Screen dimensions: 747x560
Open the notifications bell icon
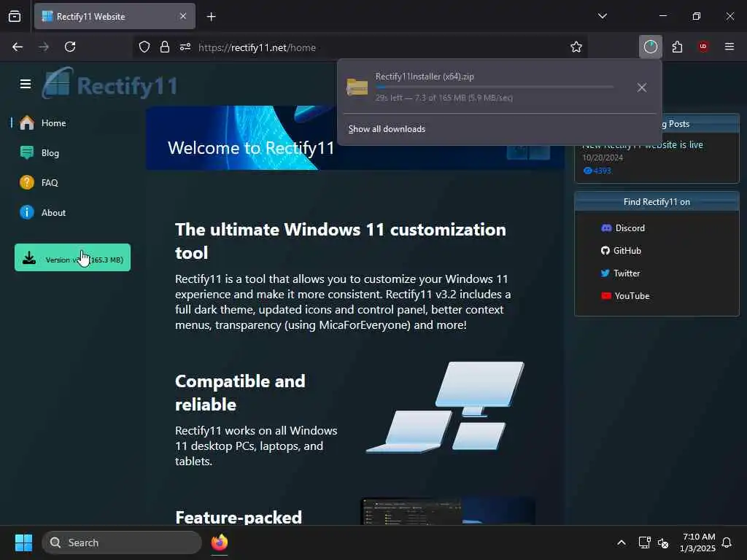727,542
